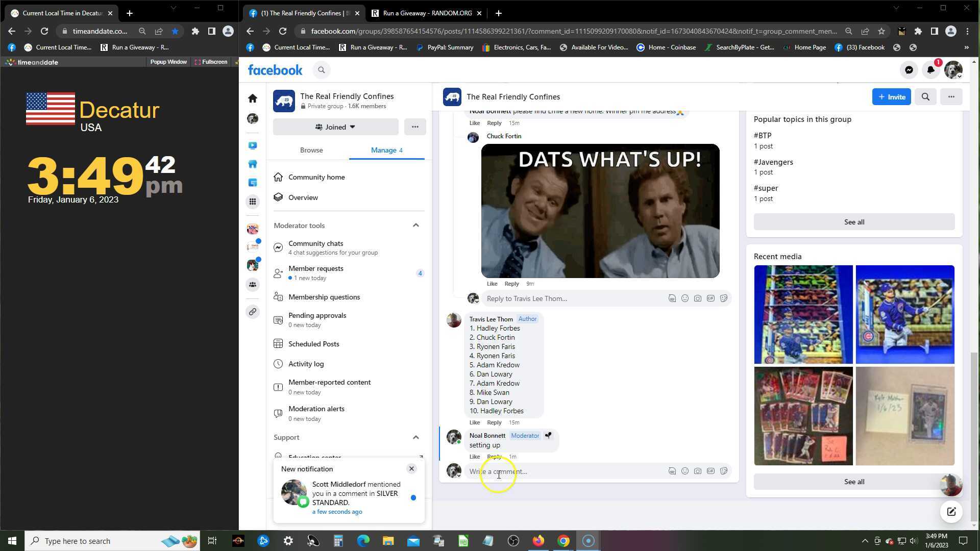
Task: Open the Messenger icon in header
Action: (909, 70)
